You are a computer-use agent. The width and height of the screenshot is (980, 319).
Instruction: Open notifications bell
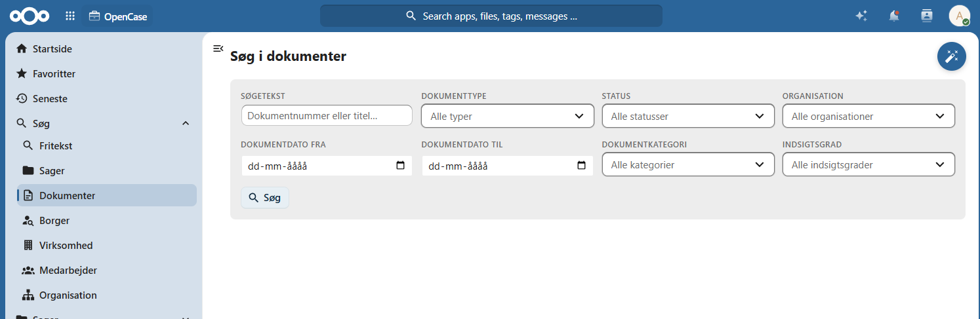tap(894, 16)
